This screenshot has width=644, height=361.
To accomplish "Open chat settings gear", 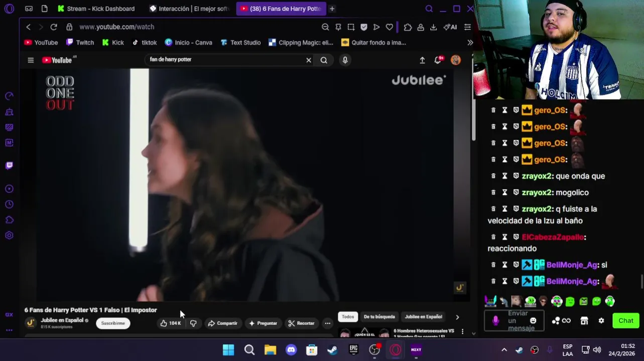I will (601, 321).
